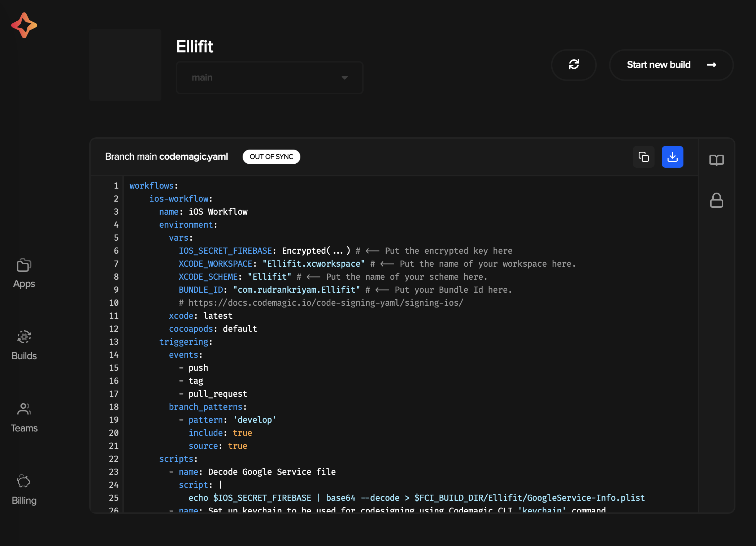Click the scripts: key
This screenshot has width=756, height=546.
(178, 459)
